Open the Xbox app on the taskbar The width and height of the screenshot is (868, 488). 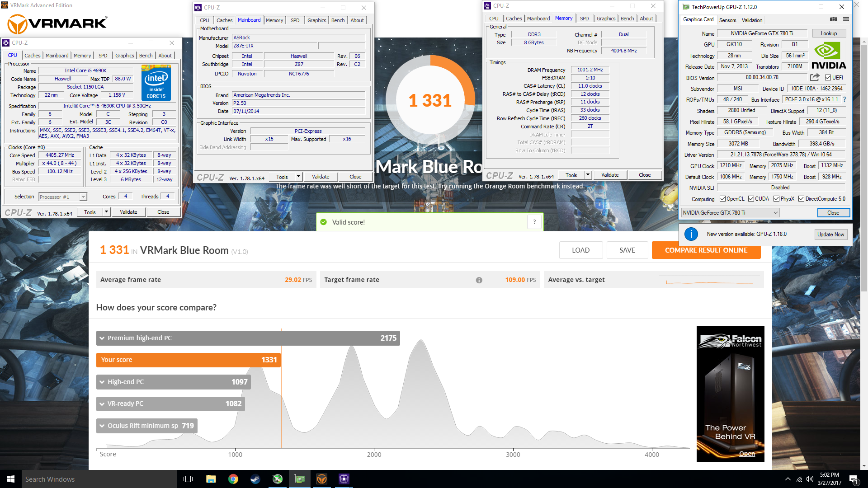[278, 479]
